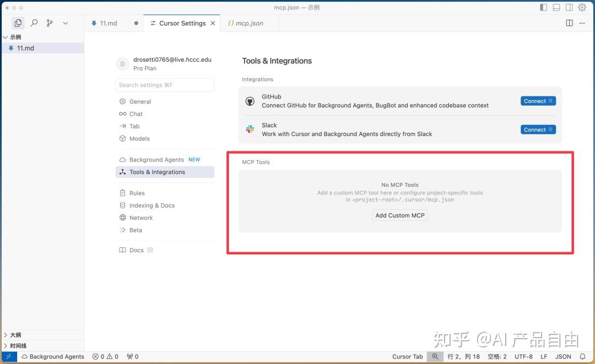Click the remote window icon in status bar

pos(9,356)
